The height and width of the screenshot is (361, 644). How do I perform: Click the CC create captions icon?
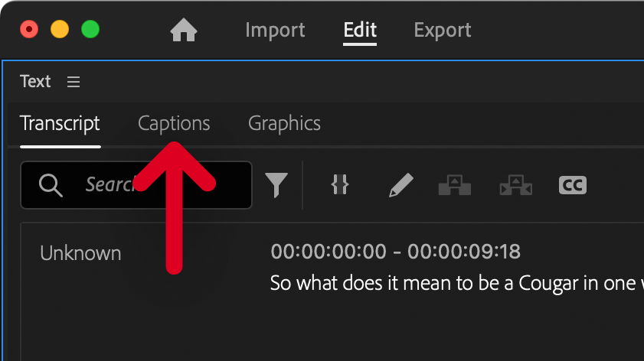[x=573, y=185]
